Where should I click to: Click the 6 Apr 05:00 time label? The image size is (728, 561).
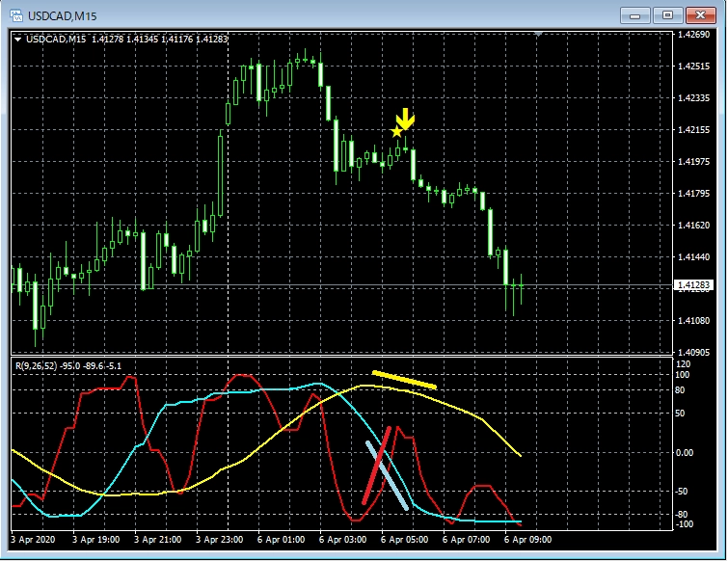click(405, 539)
